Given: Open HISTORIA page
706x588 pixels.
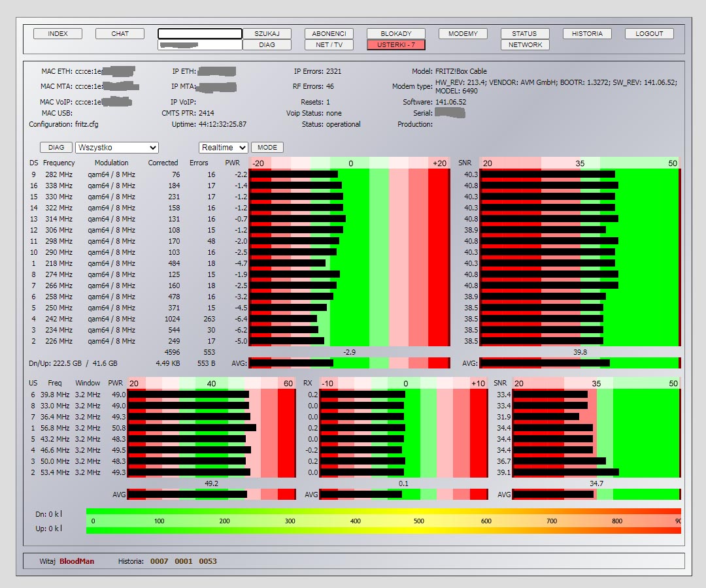Looking at the screenshot, I should coord(587,34).
